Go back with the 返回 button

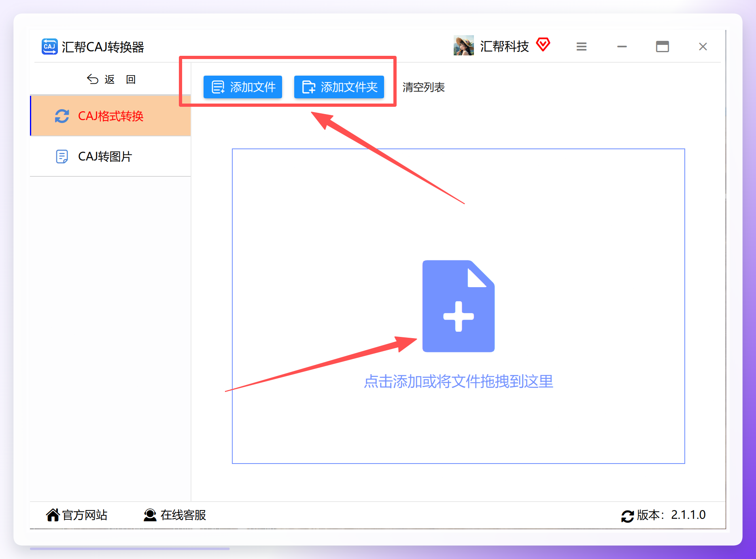tap(111, 79)
